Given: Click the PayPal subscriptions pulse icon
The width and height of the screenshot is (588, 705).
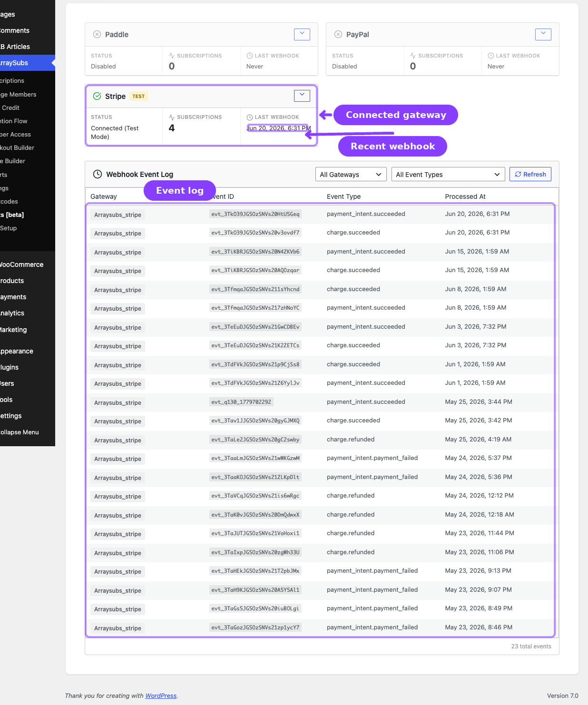Looking at the screenshot, I should [413, 56].
